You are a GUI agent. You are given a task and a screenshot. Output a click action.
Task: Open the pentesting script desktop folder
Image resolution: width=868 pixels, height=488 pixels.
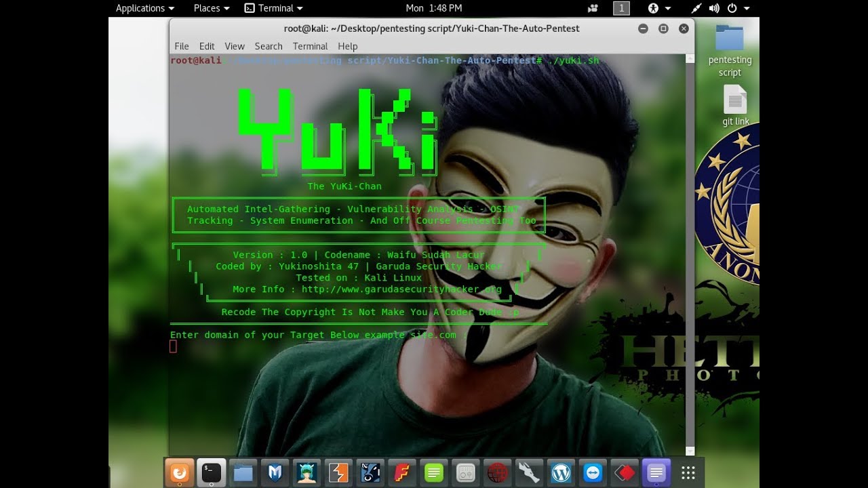730,51
